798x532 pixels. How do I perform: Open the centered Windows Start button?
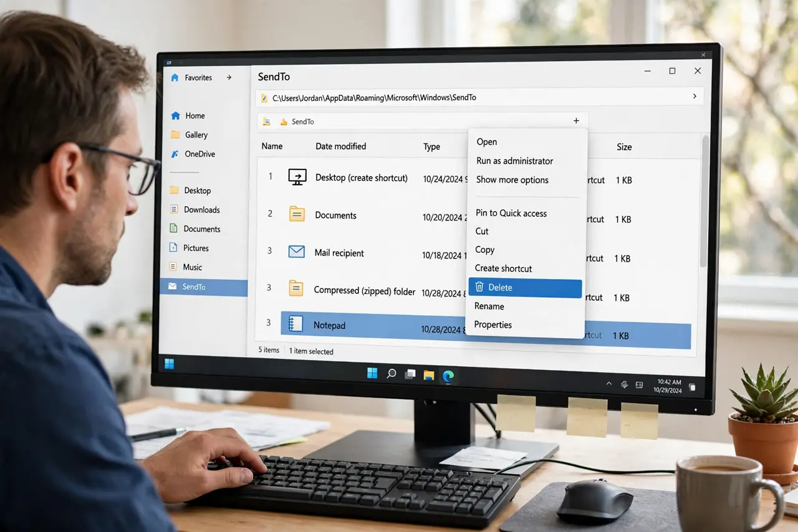[372, 373]
